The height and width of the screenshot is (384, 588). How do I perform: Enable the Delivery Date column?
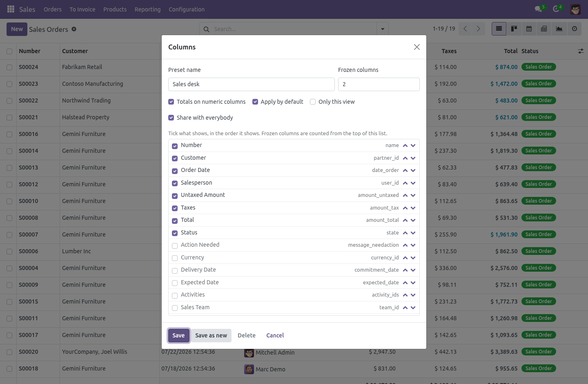(175, 270)
